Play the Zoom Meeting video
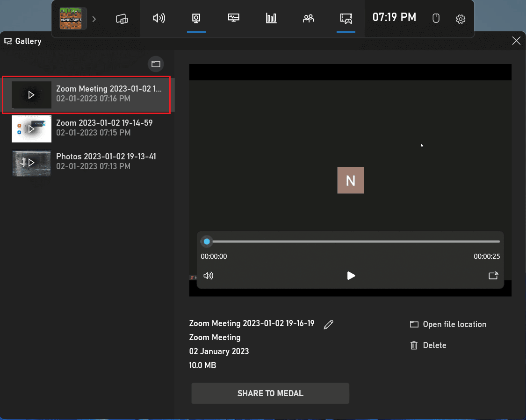The width and height of the screenshot is (526, 420). tap(351, 276)
